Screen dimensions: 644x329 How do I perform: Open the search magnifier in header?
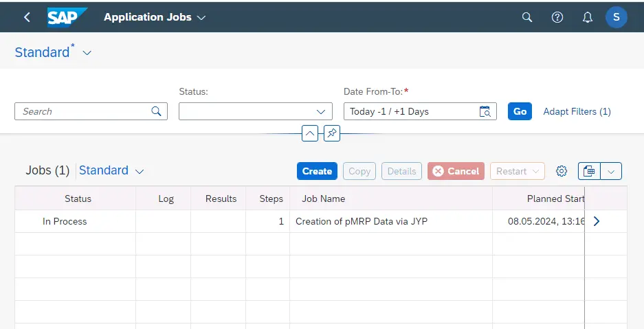point(527,17)
